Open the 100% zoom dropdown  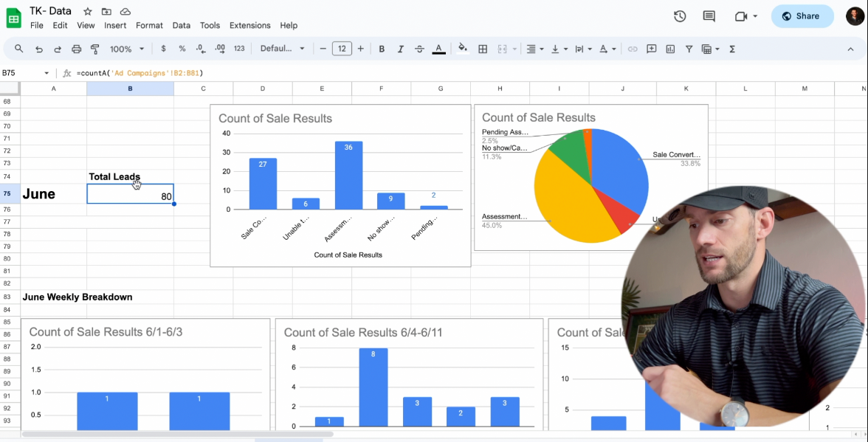click(127, 49)
